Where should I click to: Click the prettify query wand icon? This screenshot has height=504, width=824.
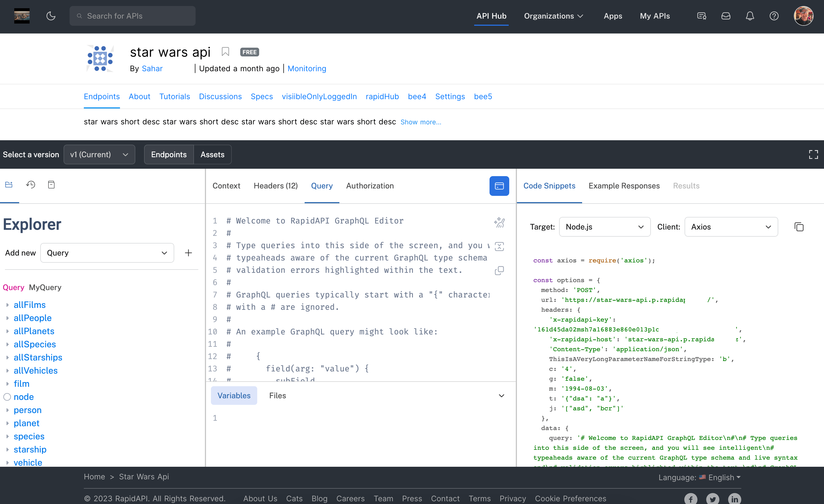[x=499, y=222]
